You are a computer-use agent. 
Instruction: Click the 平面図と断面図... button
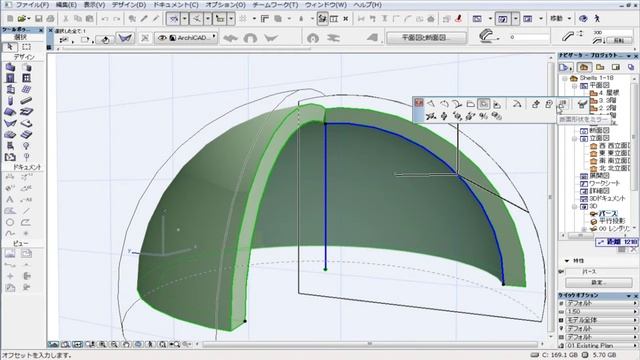pyautogui.click(x=426, y=38)
